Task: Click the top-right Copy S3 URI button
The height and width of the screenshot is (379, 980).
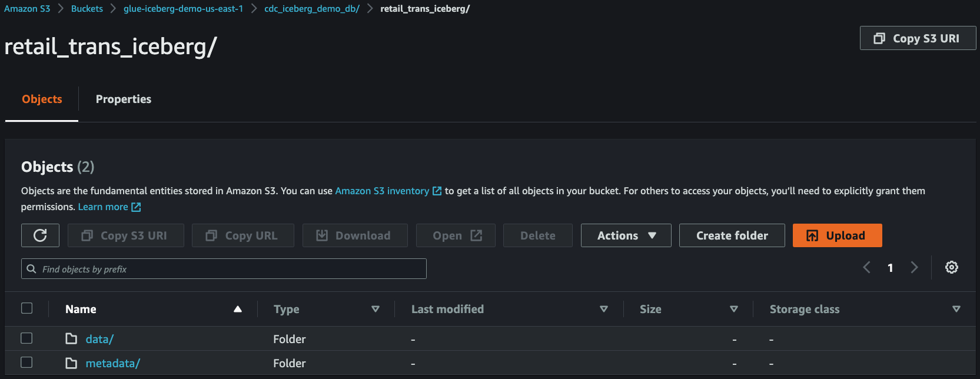Action: tap(918, 38)
